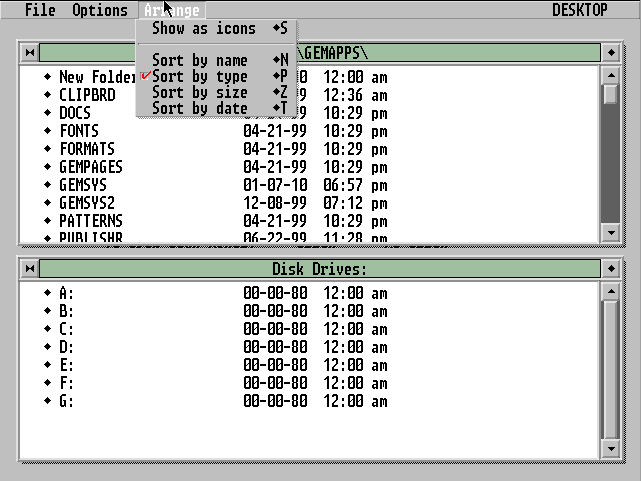Choose Show as icons menu entry
Viewport: 641px width, 481px height.
coord(204,29)
